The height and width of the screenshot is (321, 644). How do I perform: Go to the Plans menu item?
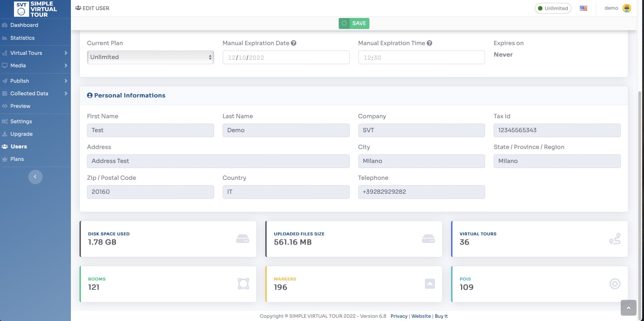pyautogui.click(x=17, y=159)
